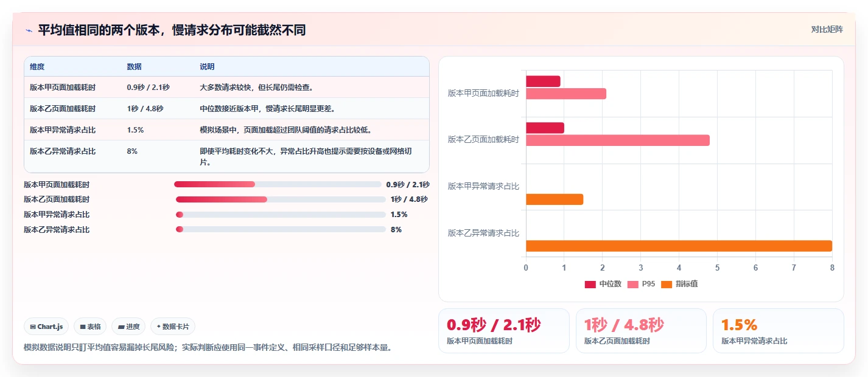The width and height of the screenshot is (868, 377).
Task: Click the 版本乙异常请求占比 orange chart bar
Action: [x=679, y=246]
